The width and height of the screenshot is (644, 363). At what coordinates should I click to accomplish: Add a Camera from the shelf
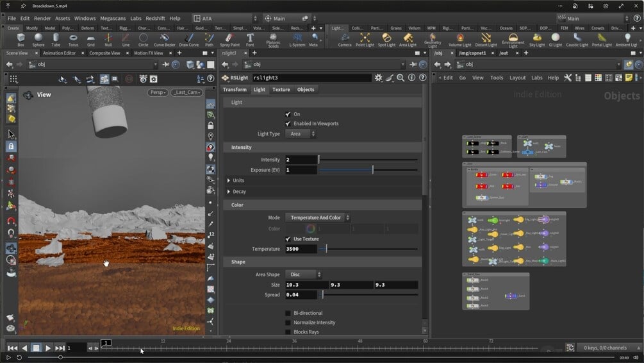click(x=345, y=40)
